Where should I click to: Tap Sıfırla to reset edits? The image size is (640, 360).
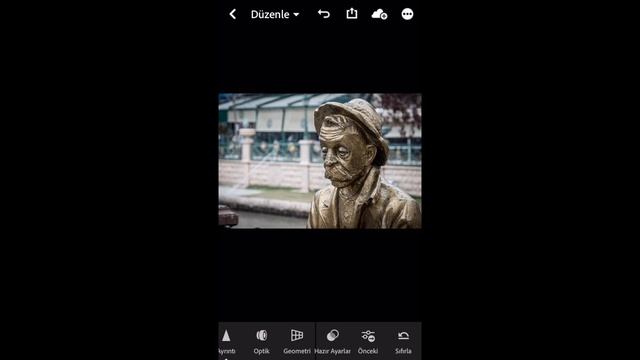403,342
